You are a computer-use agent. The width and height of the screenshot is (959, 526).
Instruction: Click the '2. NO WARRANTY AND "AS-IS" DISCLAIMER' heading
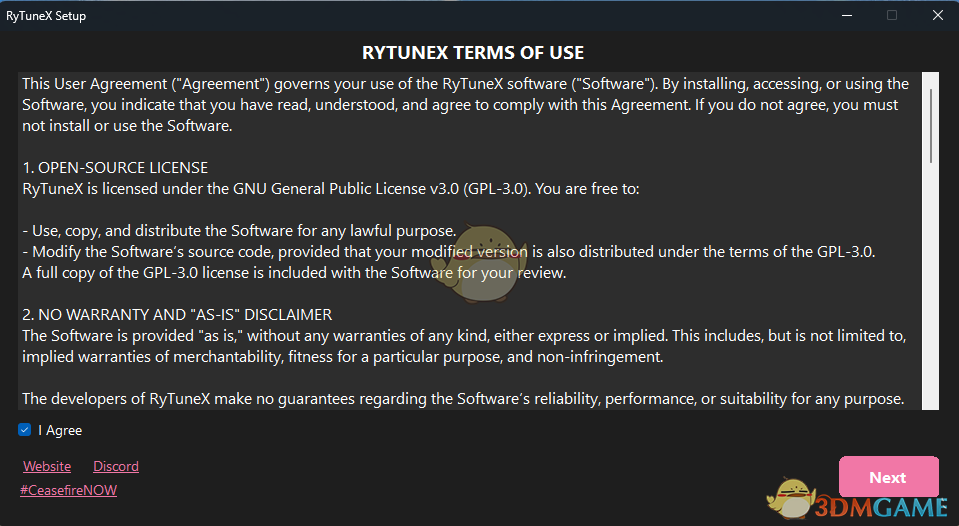[177, 314]
